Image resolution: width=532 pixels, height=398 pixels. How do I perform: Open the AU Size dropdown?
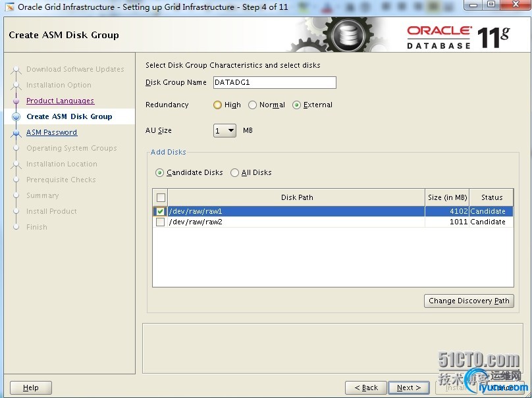pos(225,130)
